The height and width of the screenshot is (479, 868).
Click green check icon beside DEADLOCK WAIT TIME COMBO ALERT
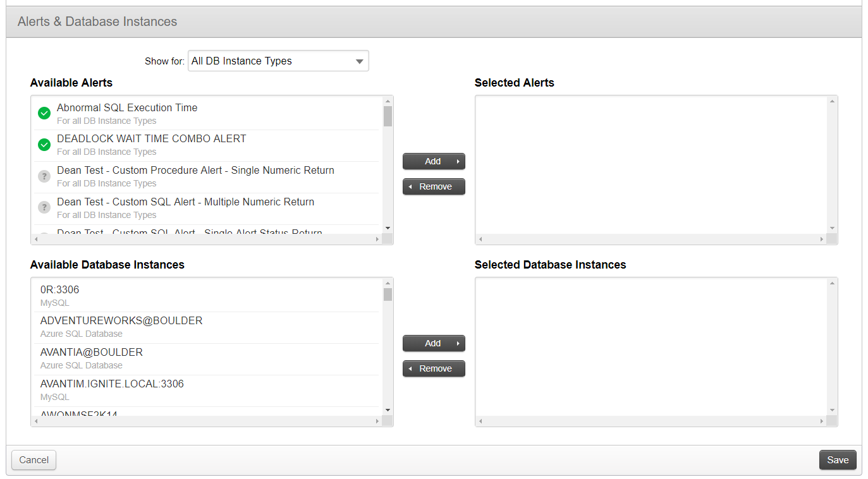44,145
